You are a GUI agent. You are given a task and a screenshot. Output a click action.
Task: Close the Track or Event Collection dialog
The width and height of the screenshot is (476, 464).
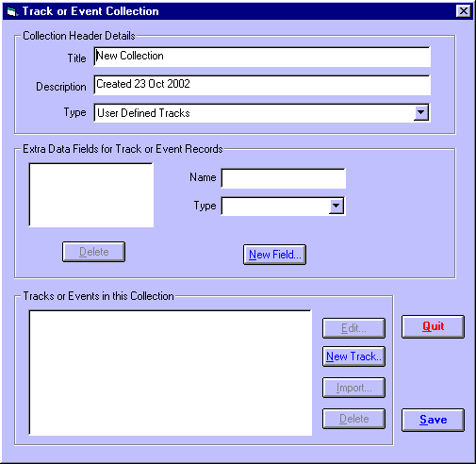[x=463, y=11]
